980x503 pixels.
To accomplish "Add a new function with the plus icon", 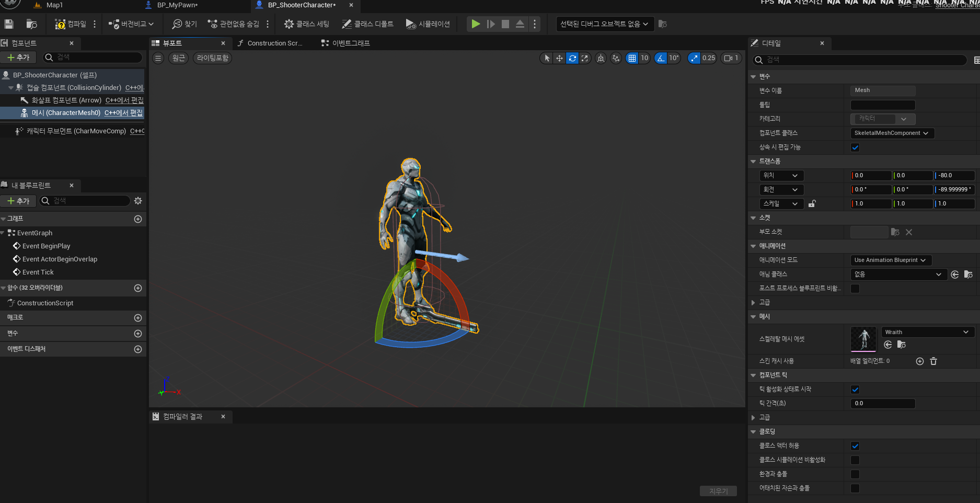I will pyautogui.click(x=138, y=288).
